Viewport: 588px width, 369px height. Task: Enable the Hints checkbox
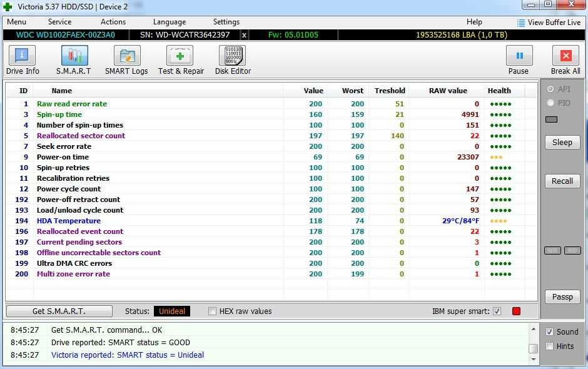click(549, 346)
